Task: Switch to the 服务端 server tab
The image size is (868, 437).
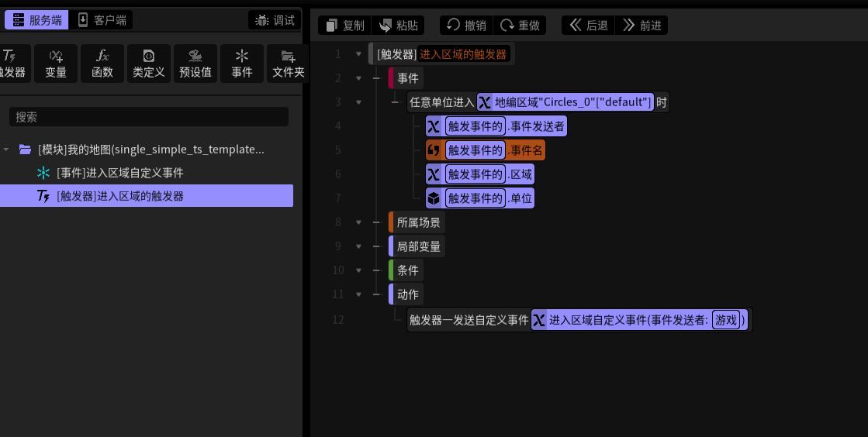Action: (37, 20)
